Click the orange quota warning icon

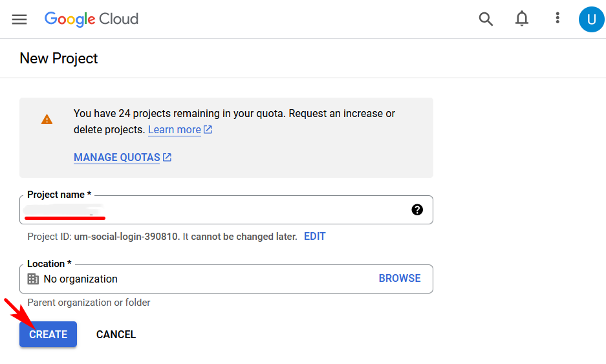[x=47, y=120]
